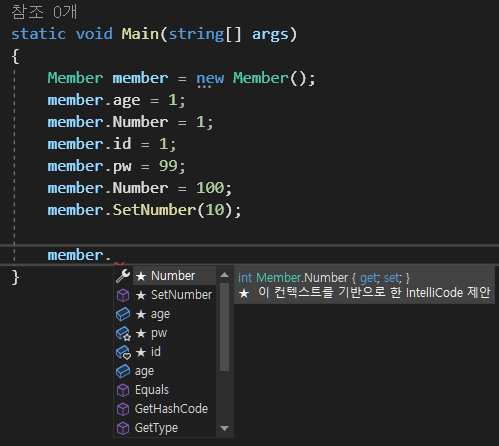Click the field icon beside id

pos(123,352)
